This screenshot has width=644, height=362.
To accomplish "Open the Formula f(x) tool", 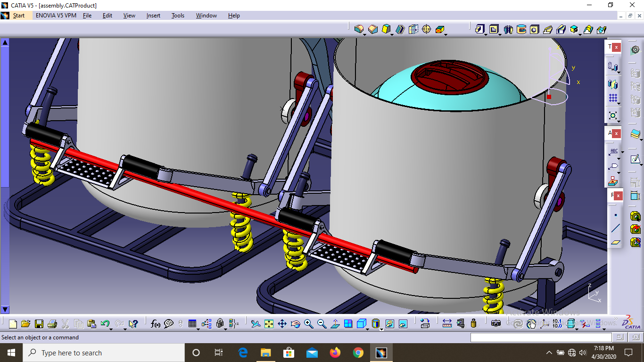I will tap(156, 324).
